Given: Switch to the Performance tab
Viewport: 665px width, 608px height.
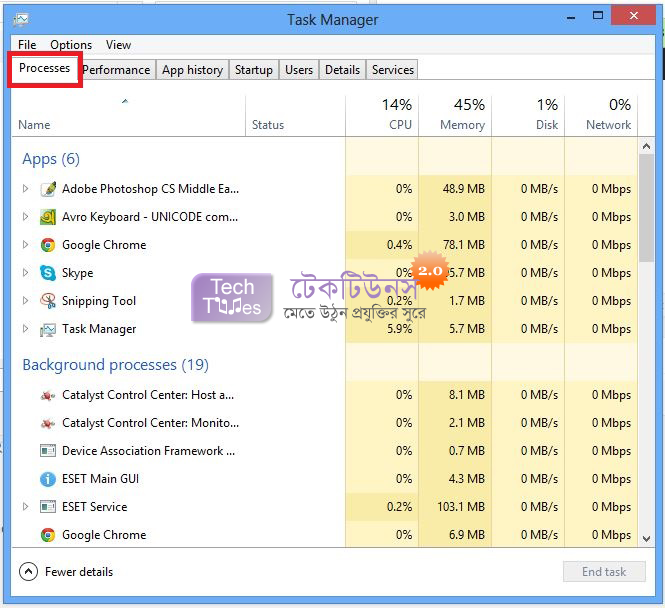Looking at the screenshot, I should tap(117, 70).
